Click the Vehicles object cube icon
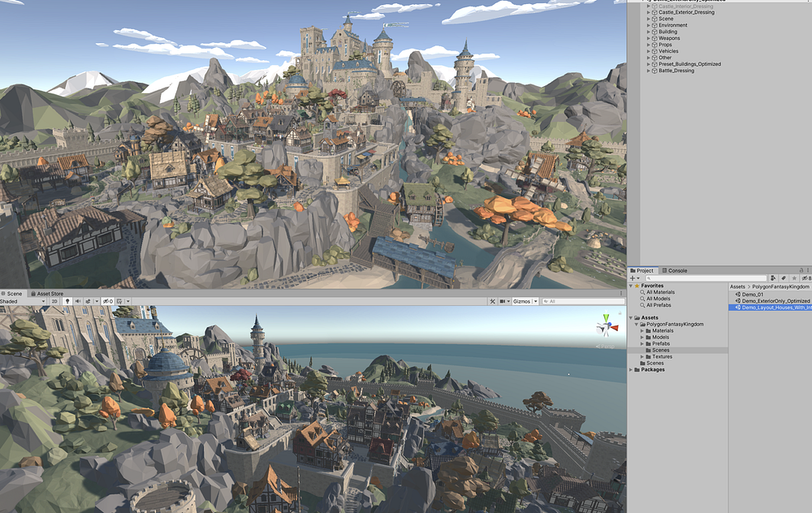 click(654, 51)
